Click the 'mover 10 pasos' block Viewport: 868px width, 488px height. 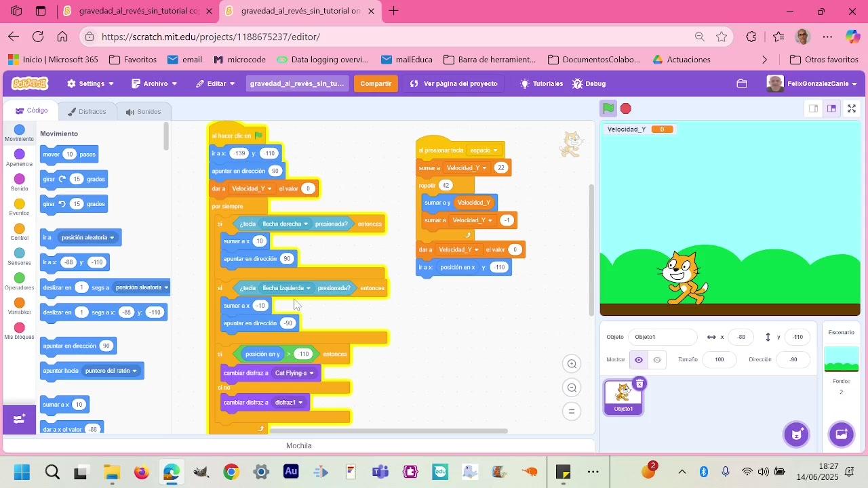69,155
